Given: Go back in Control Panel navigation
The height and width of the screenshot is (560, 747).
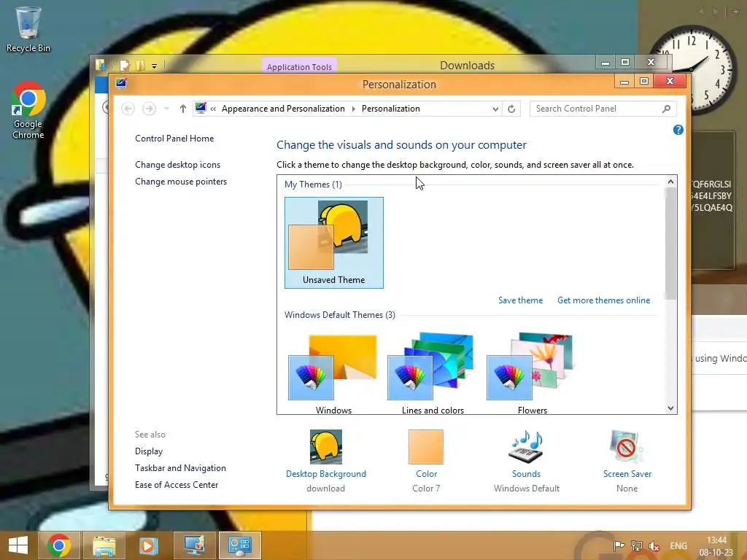Looking at the screenshot, I should [128, 109].
